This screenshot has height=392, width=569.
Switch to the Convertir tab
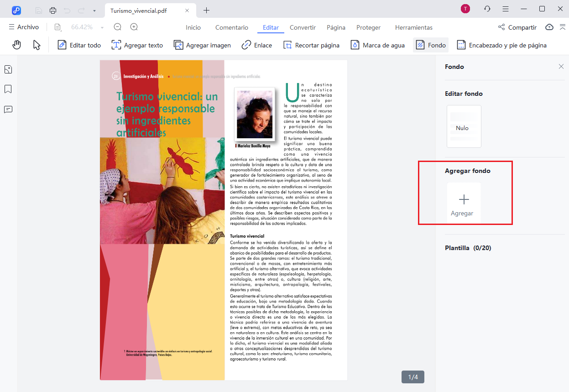pos(303,27)
